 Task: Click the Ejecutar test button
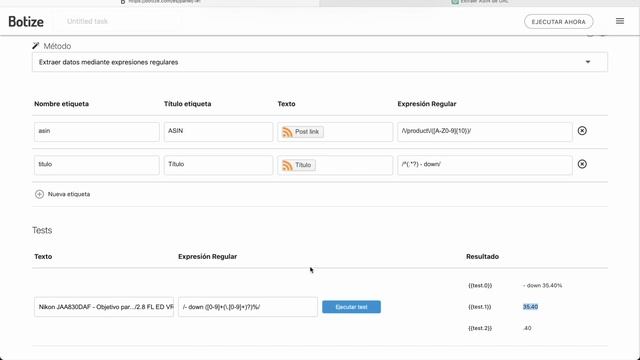coord(351,307)
